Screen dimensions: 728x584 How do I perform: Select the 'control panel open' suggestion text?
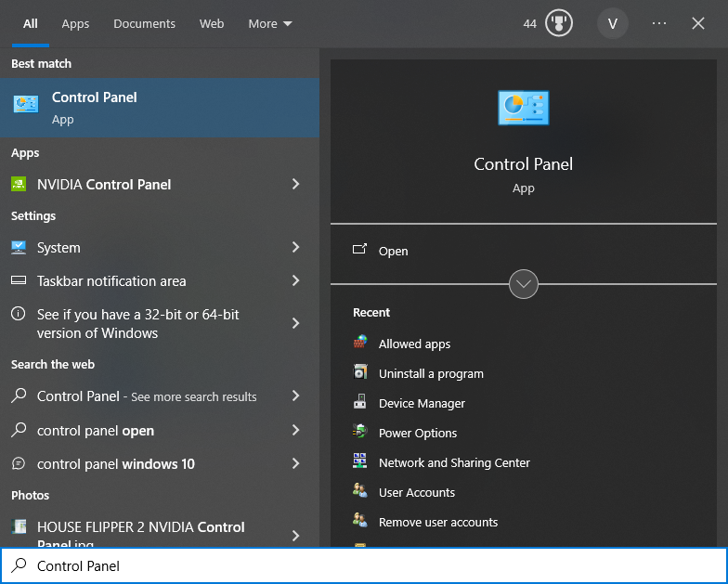[95, 431]
